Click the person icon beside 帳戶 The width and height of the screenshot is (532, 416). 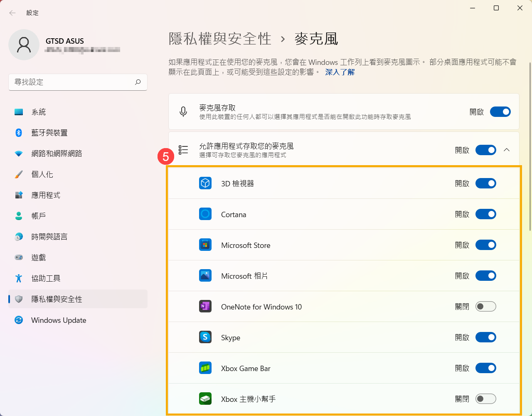click(x=19, y=216)
